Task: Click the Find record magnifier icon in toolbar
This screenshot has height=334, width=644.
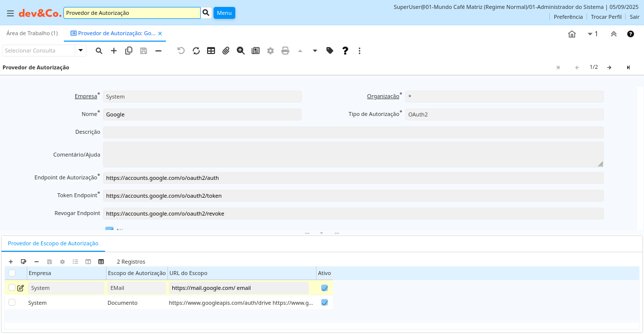Action: (99, 51)
